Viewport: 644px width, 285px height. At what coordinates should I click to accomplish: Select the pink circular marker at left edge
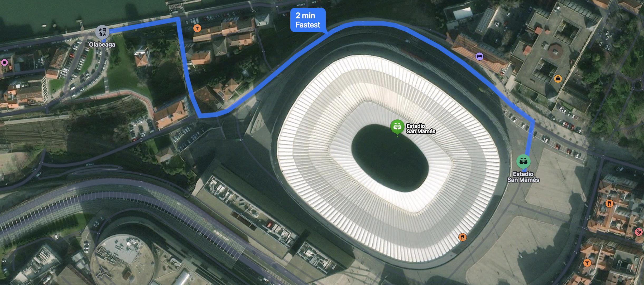tap(4, 62)
